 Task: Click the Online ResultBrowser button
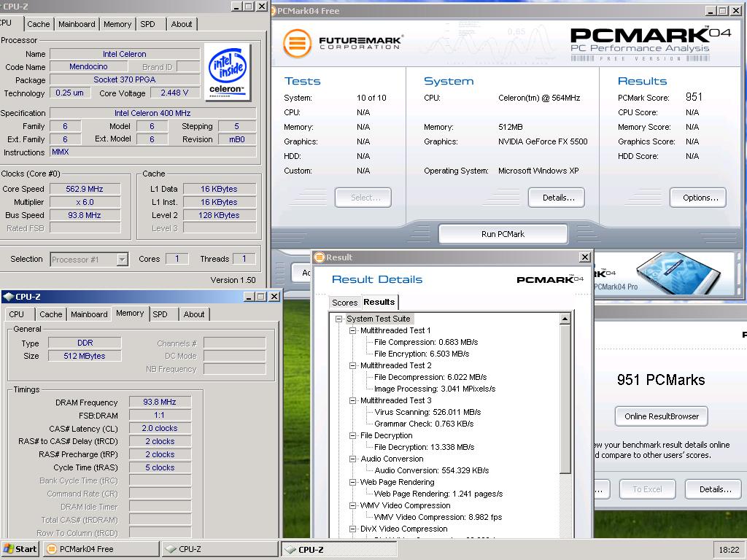[662, 416]
